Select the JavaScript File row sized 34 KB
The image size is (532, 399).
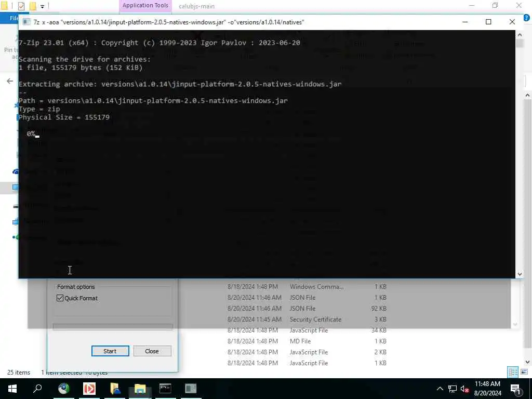click(307, 330)
